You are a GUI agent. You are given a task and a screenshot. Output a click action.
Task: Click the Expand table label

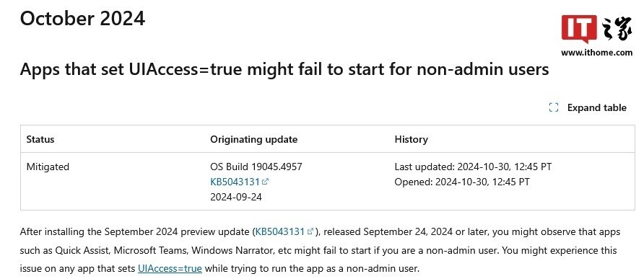(x=597, y=107)
